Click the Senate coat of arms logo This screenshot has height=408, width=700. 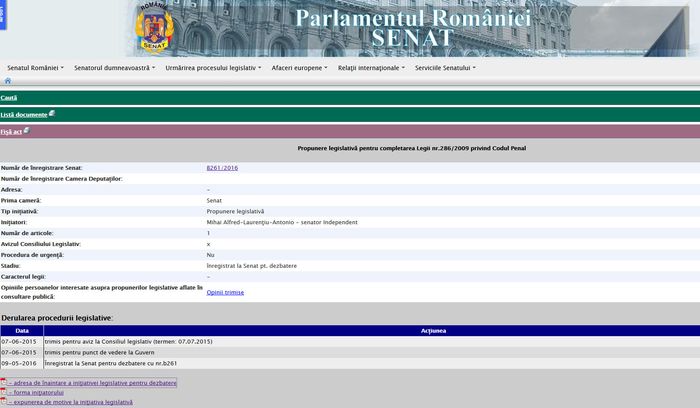tap(154, 29)
